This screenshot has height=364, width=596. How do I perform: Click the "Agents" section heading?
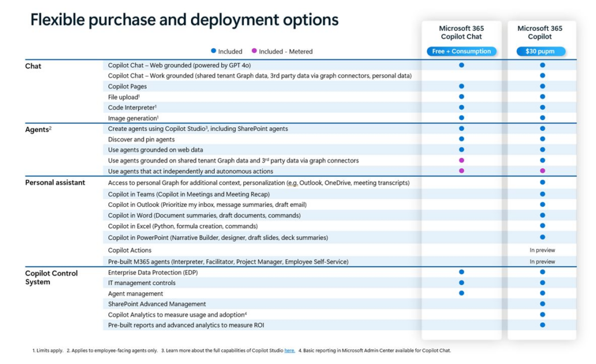point(38,130)
